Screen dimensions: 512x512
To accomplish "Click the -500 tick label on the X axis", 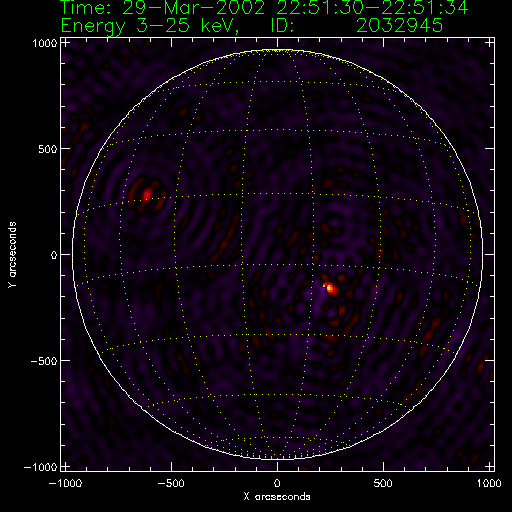I will click(171, 483).
